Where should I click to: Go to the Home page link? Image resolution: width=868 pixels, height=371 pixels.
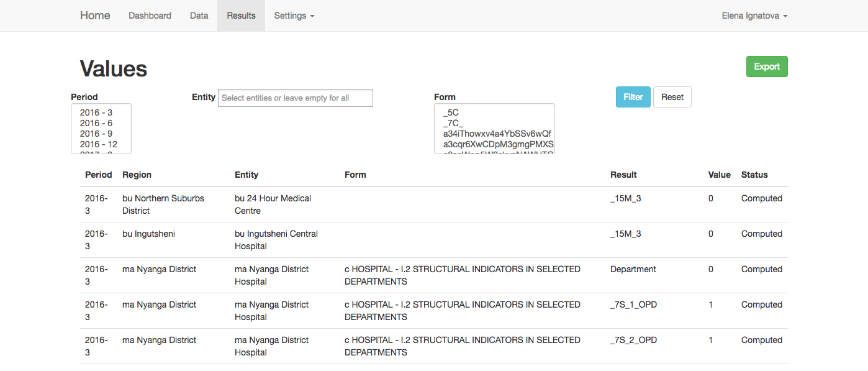point(95,16)
